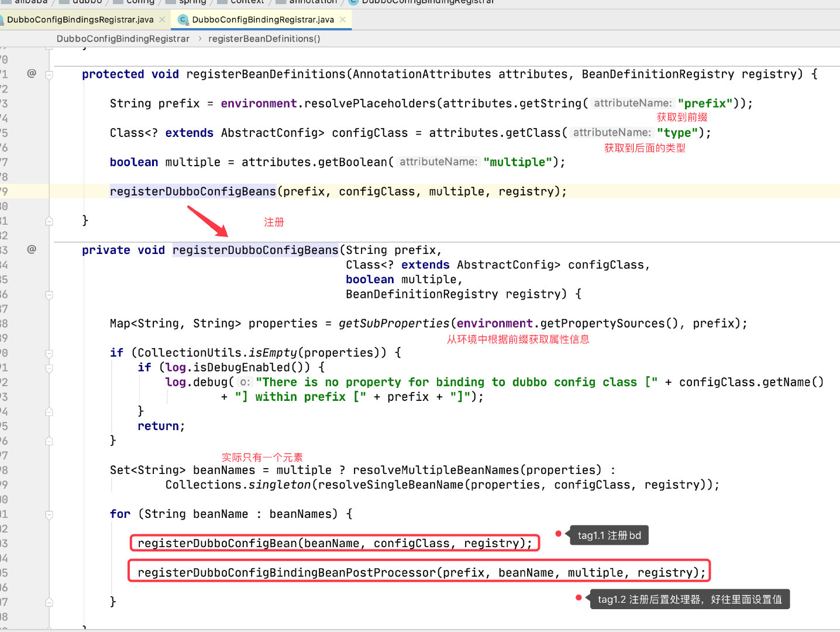Click 'registerDubboConfigBindingBeanPostProcessor' call
840x632 pixels.
[x=287, y=572]
